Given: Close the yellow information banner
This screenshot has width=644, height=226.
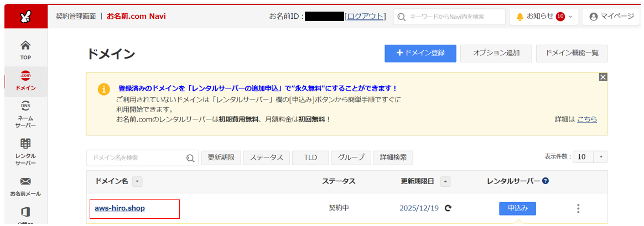Looking at the screenshot, I should tap(603, 77).
